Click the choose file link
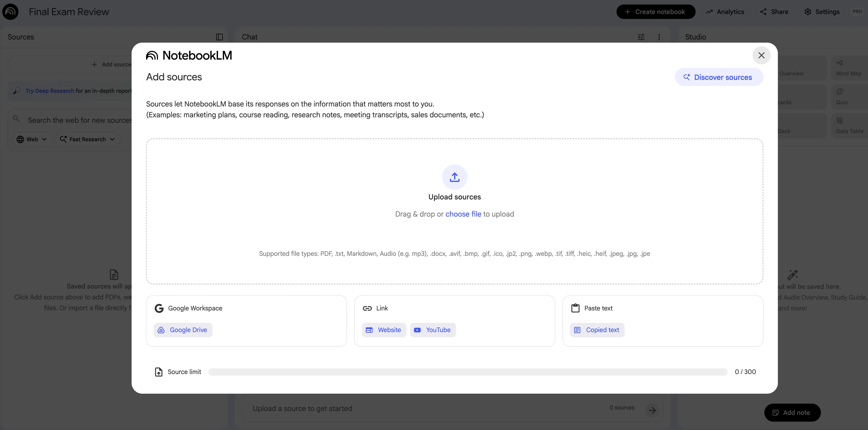The width and height of the screenshot is (868, 430). [463, 214]
